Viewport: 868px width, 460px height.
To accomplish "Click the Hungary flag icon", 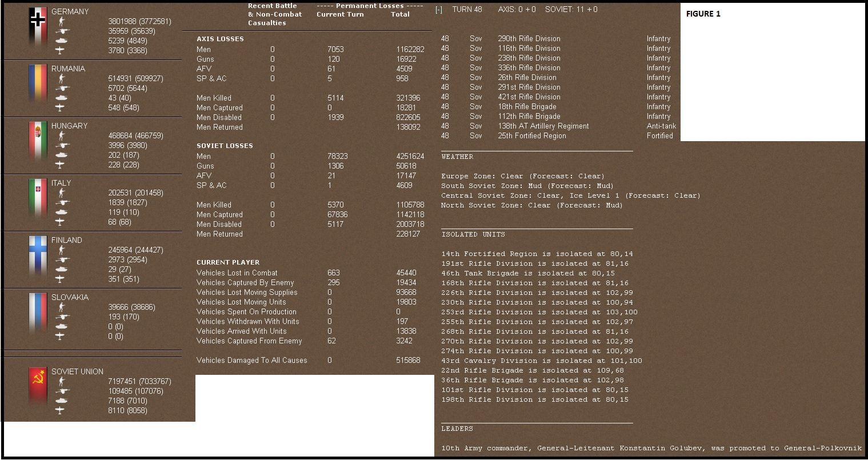I will [38, 141].
